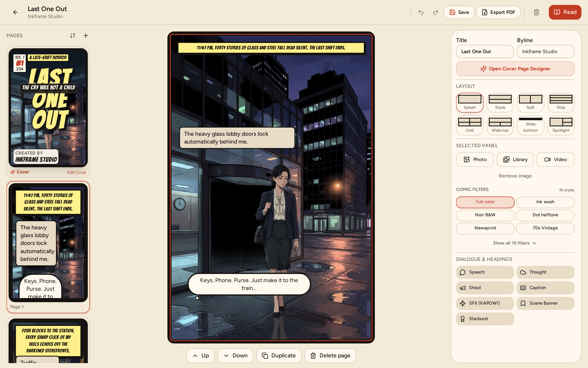Save the comic
The width and height of the screenshot is (588, 368).
(x=459, y=12)
